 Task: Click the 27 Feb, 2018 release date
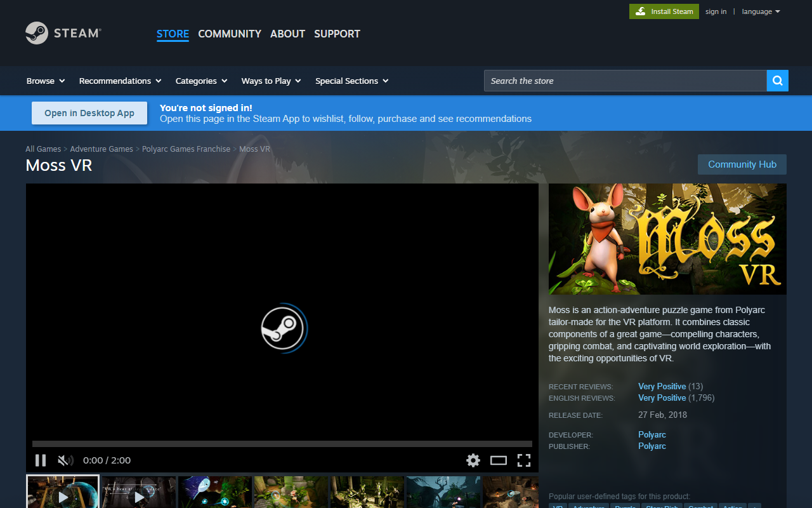(662, 415)
